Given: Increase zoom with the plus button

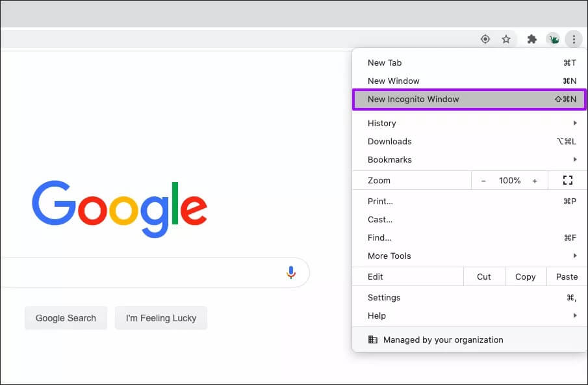Looking at the screenshot, I should (535, 181).
